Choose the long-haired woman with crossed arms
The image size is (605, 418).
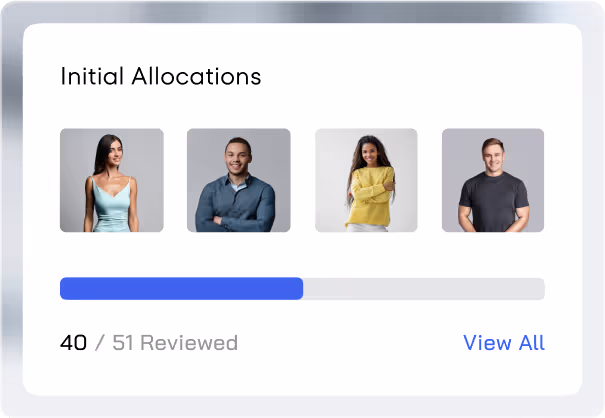366,180
